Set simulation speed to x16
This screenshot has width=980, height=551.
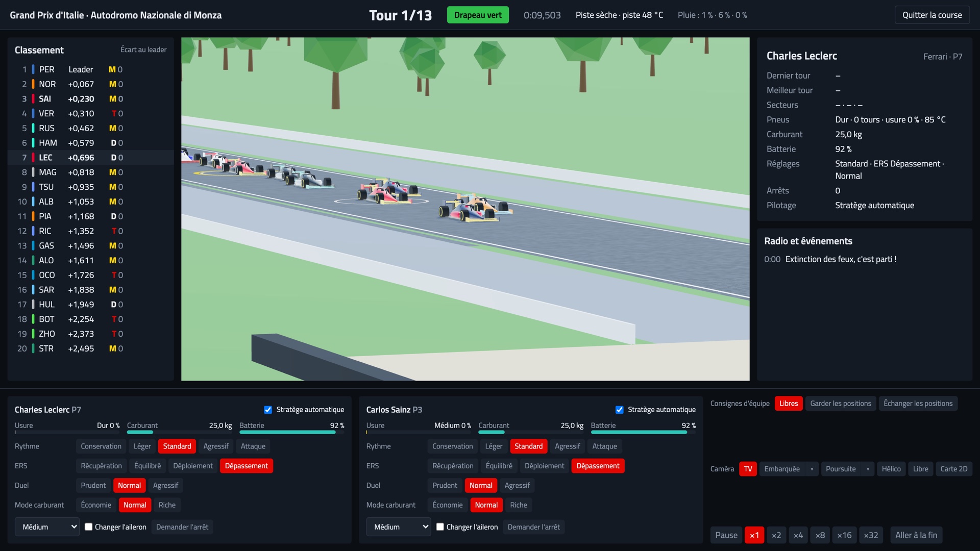tap(844, 535)
